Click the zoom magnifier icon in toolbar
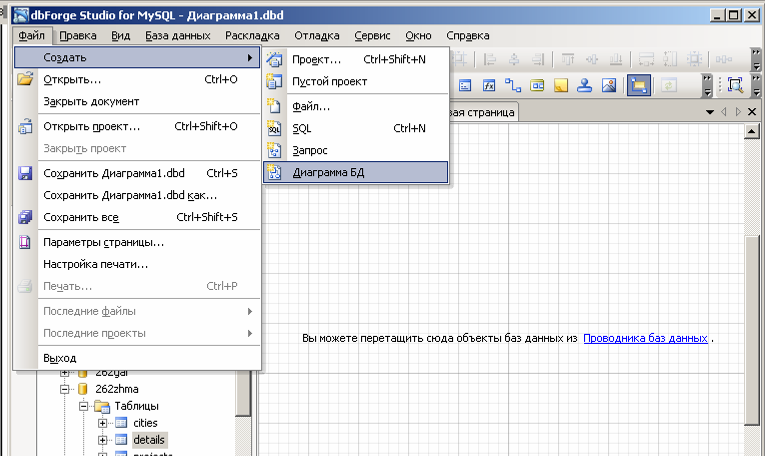The image size is (765, 456). click(735, 85)
